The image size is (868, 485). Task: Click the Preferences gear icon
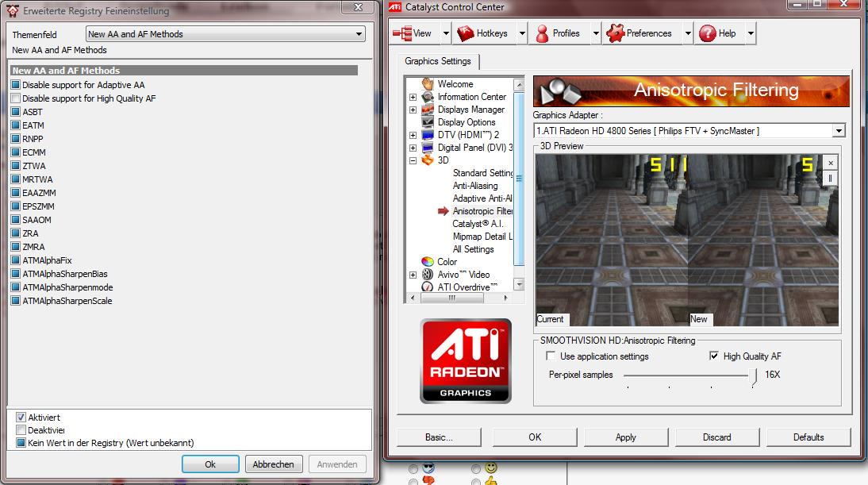click(615, 33)
